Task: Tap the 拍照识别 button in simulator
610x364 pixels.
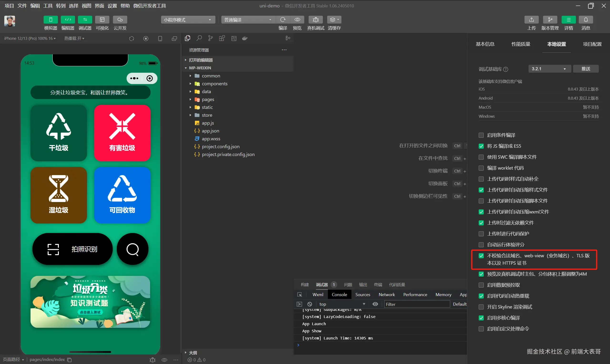Action: tap(73, 249)
